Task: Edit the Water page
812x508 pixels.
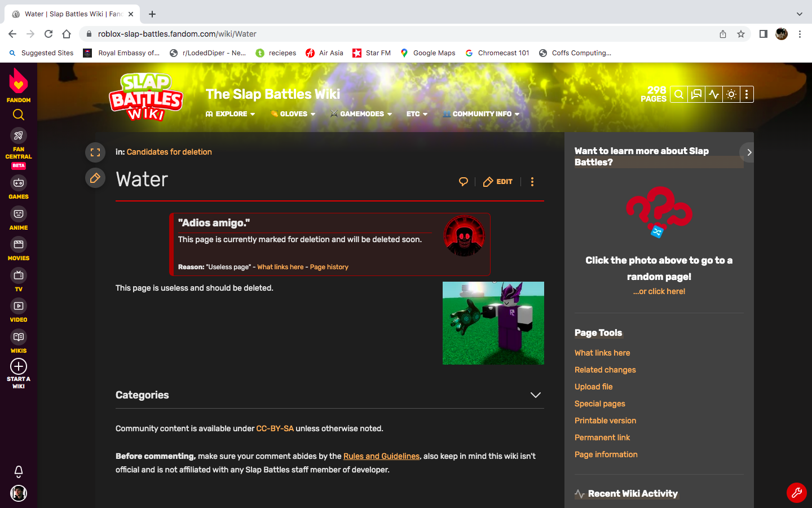Action: pos(498,182)
